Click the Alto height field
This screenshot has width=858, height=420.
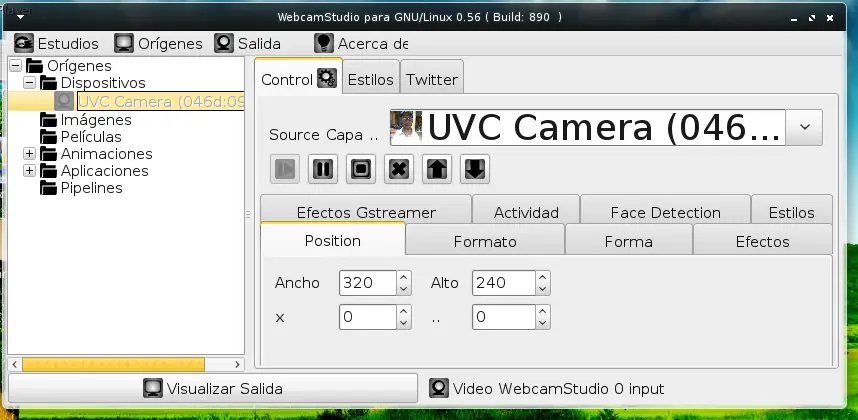click(503, 283)
